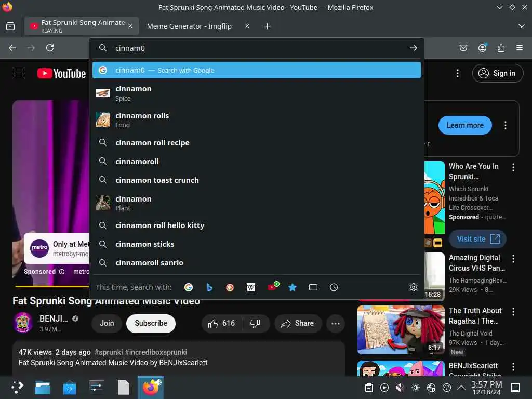Search this time with Google icon
This screenshot has width=532, height=399.
pyautogui.click(x=189, y=287)
